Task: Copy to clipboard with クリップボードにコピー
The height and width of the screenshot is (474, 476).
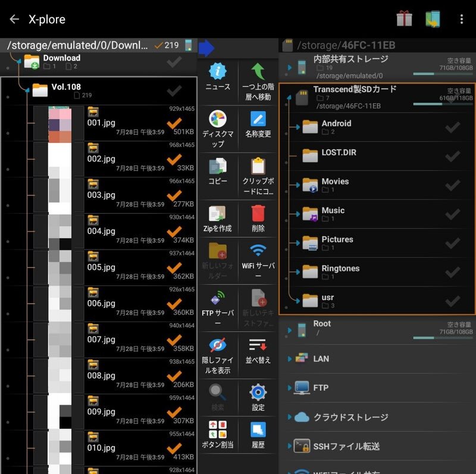Action: [258, 166]
